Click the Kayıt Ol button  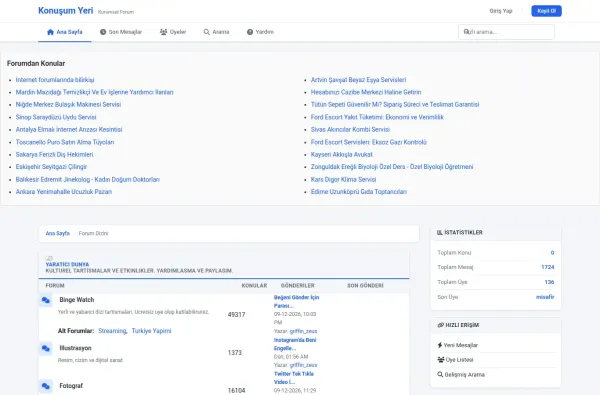click(x=546, y=11)
